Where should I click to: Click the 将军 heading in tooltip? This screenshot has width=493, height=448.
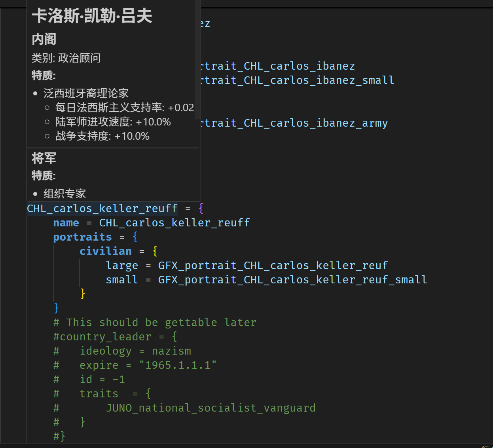click(x=44, y=158)
